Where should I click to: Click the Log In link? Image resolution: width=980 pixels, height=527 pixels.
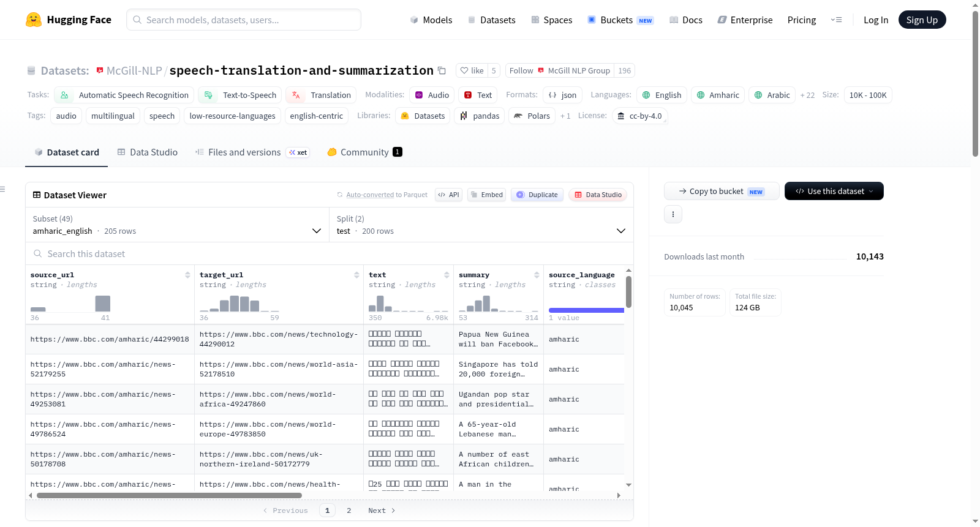tap(876, 20)
